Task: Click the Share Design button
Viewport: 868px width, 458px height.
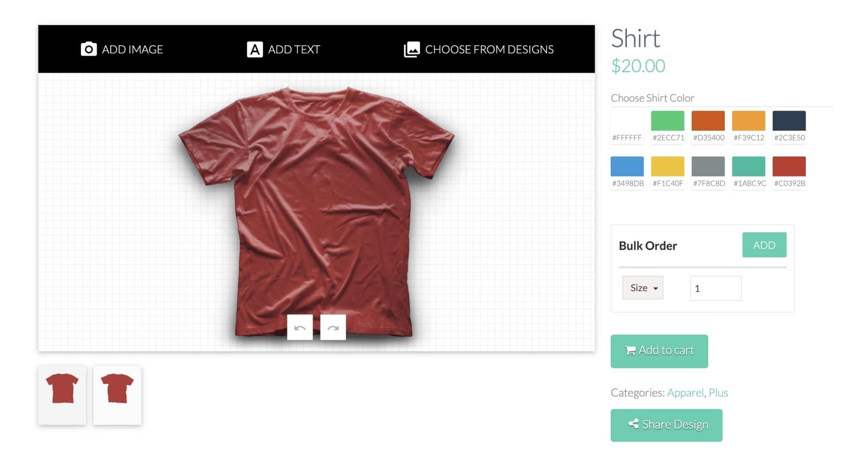Action: tap(666, 424)
